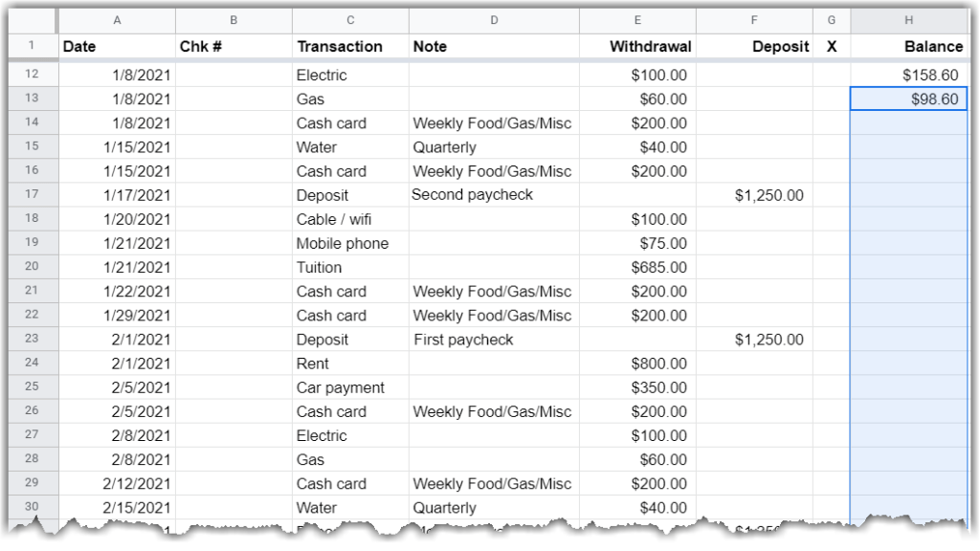Click the X header cell in column G

tap(831, 46)
